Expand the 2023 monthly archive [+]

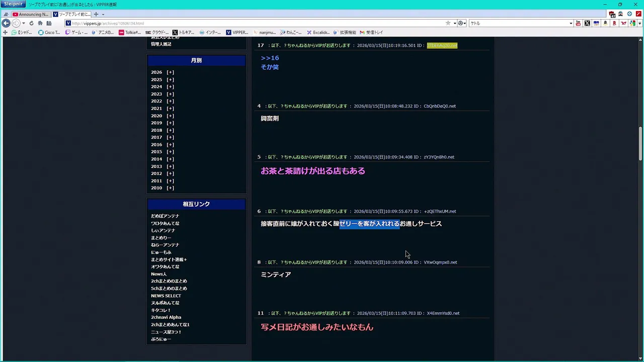pyautogui.click(x=170, y=94)
